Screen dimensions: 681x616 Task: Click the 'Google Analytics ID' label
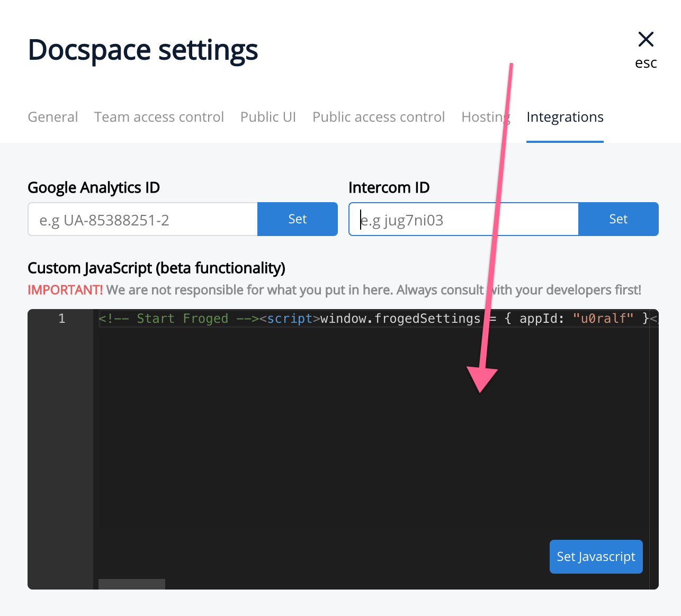point(94,188)
